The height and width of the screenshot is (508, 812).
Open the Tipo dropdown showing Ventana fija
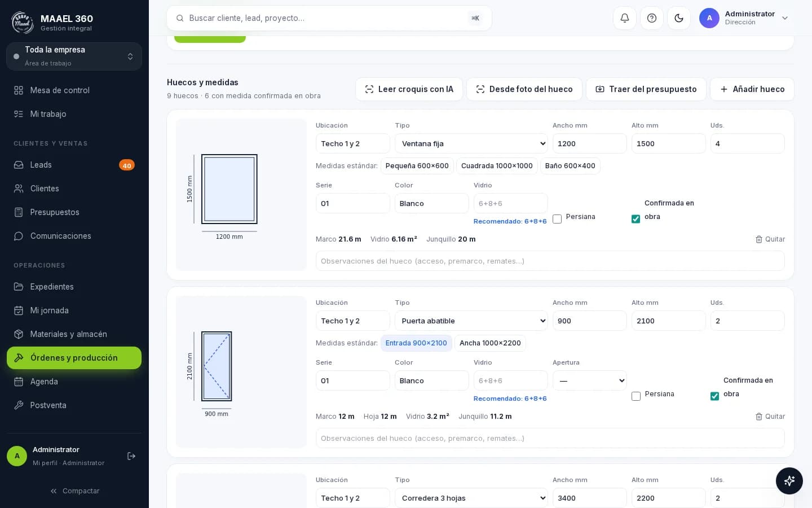(x=471, y=143)
